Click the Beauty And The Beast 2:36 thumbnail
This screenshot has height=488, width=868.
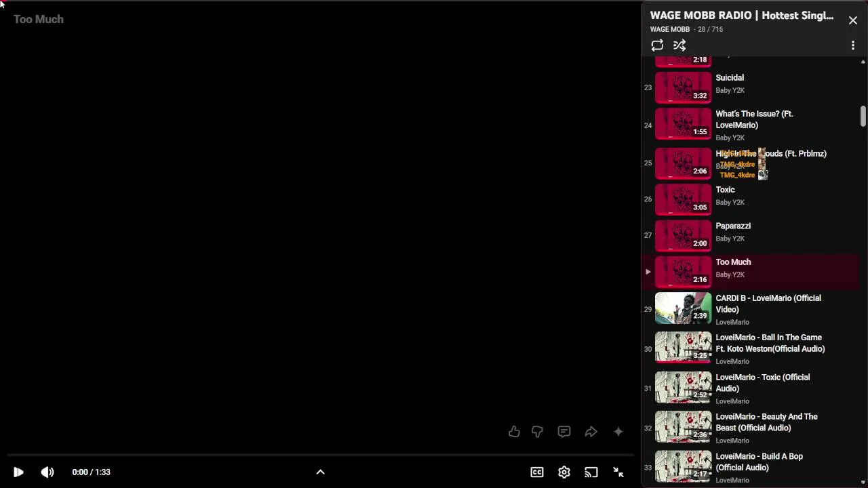pyautogui.click(x=684, y=428)
